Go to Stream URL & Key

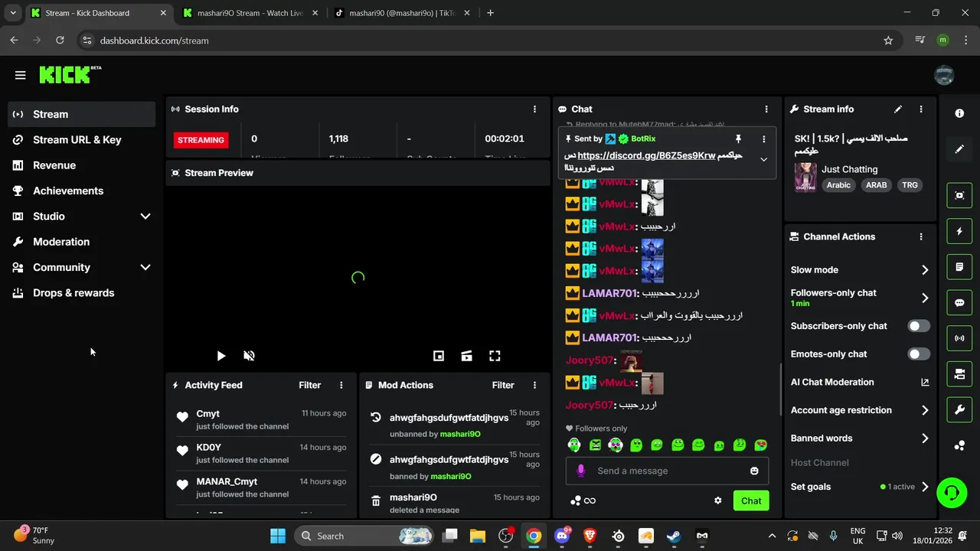click(81, 139)
